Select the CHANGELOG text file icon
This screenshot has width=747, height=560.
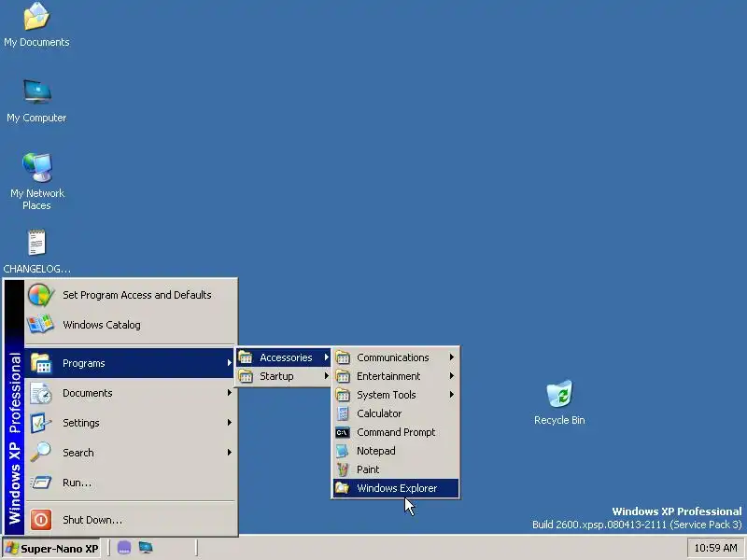(36, 243)
